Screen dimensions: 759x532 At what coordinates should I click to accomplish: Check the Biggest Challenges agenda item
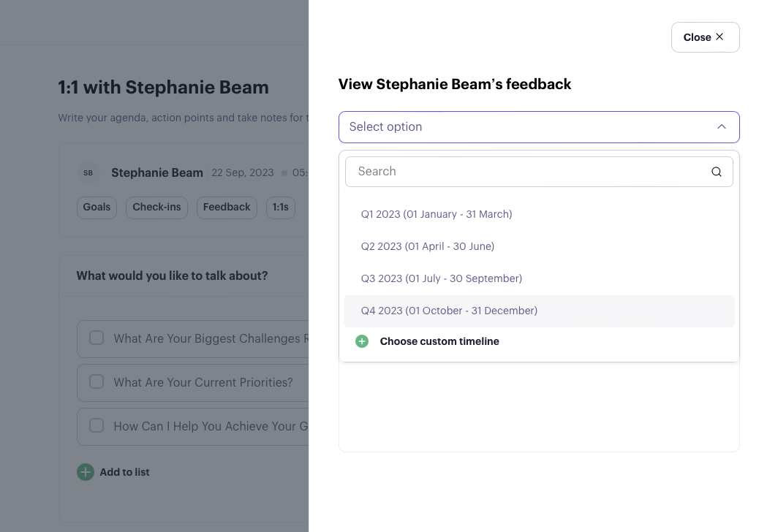tap(97, 338)
